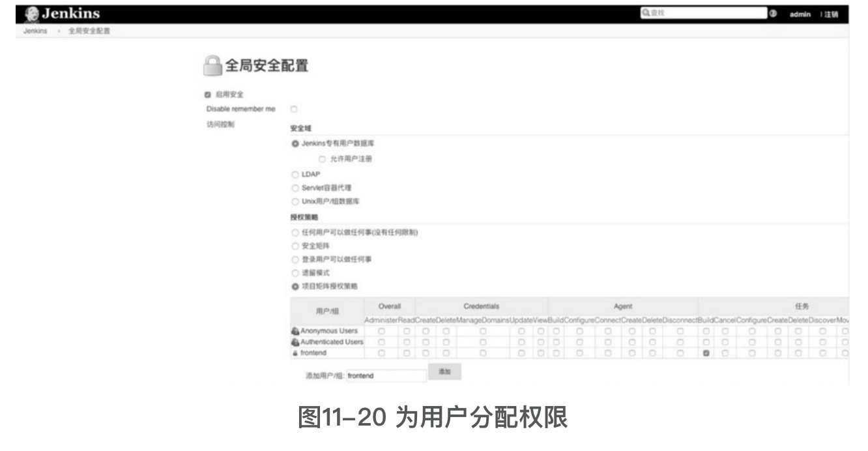Click the frontend user icon in the matrix
868x451 pixels.
pyautogui.click(x=295, y=353)
